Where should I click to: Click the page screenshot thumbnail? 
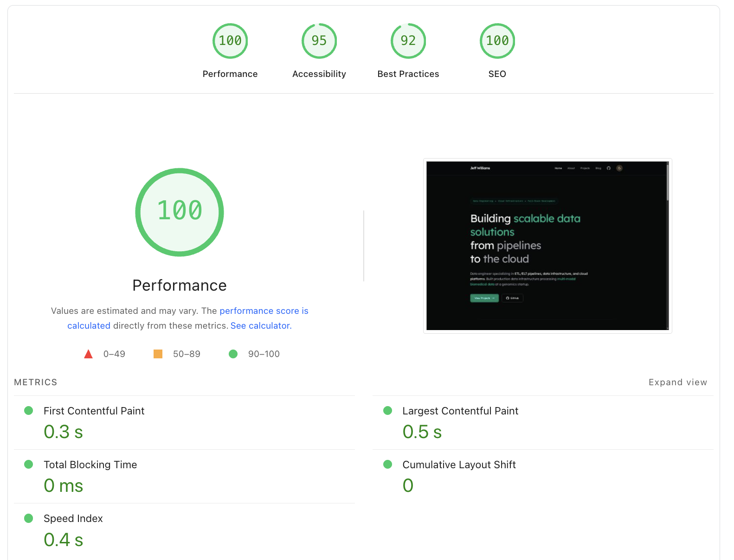(547, 246)
